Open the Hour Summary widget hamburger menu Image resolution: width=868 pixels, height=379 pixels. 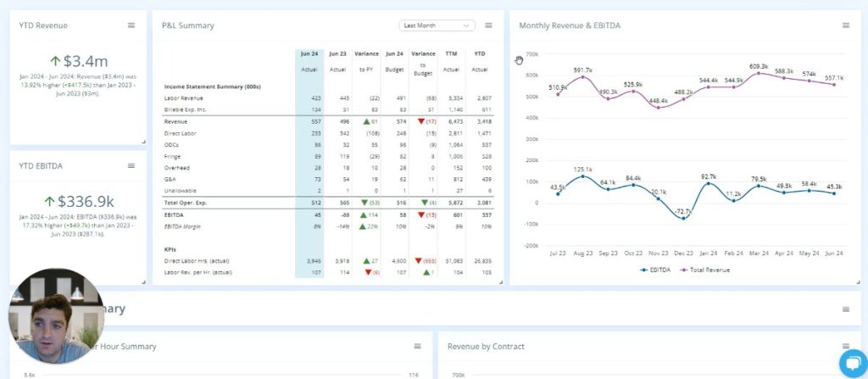coord(417,346)
